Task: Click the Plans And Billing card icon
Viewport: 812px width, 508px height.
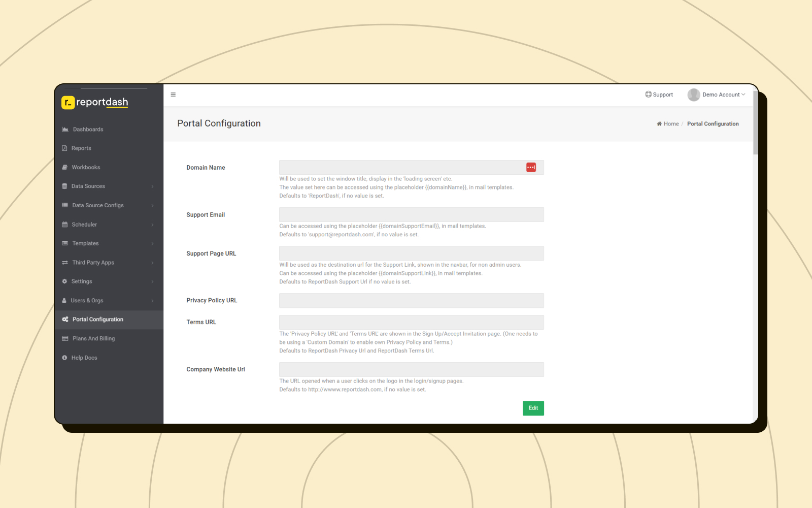Action: tap(65, 338)
